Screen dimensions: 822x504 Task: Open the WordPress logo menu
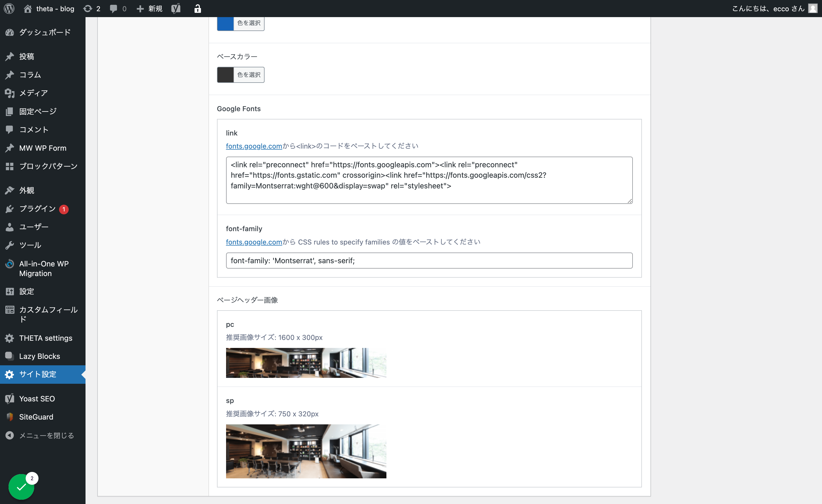point(9,9)
